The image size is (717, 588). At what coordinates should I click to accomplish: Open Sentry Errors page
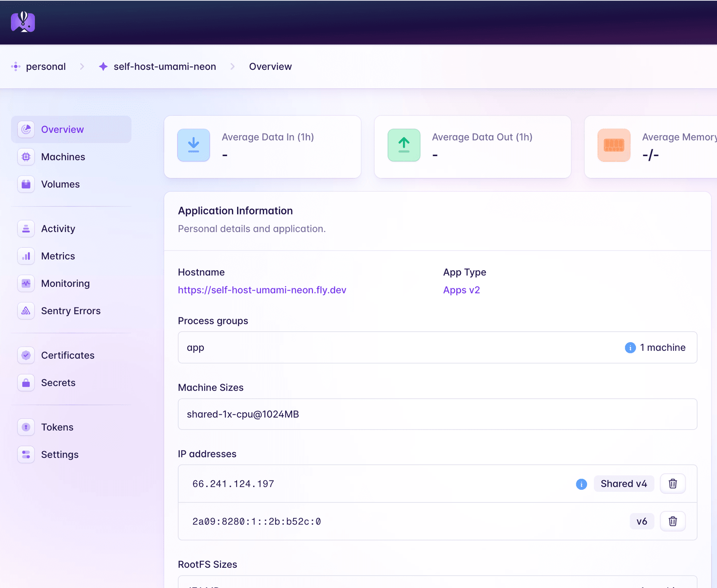(71, 311)
